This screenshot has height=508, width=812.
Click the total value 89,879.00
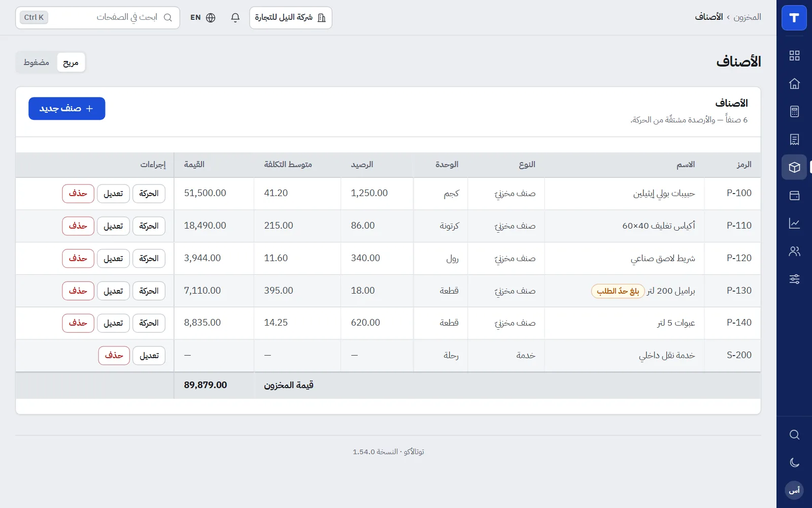click(206, 385)
